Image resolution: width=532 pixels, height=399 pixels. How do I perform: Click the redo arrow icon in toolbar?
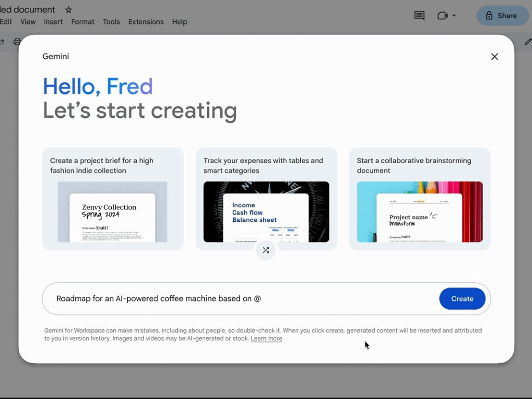pos(2,42)
